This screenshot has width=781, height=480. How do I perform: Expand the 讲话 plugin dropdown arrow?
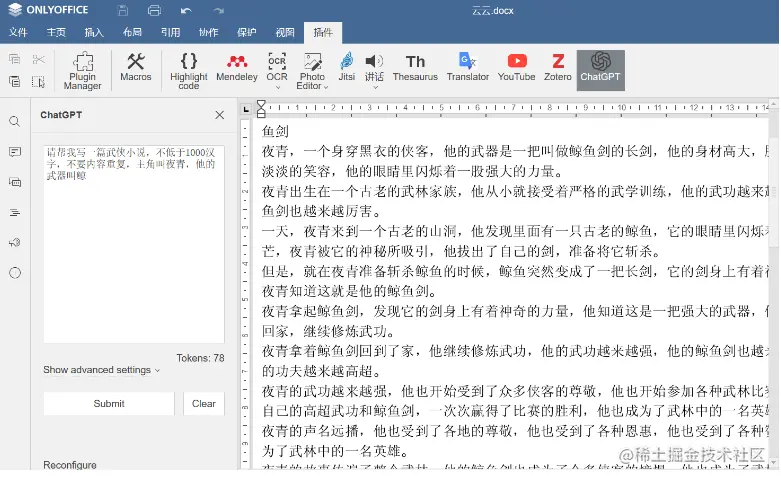pos(376,88)
